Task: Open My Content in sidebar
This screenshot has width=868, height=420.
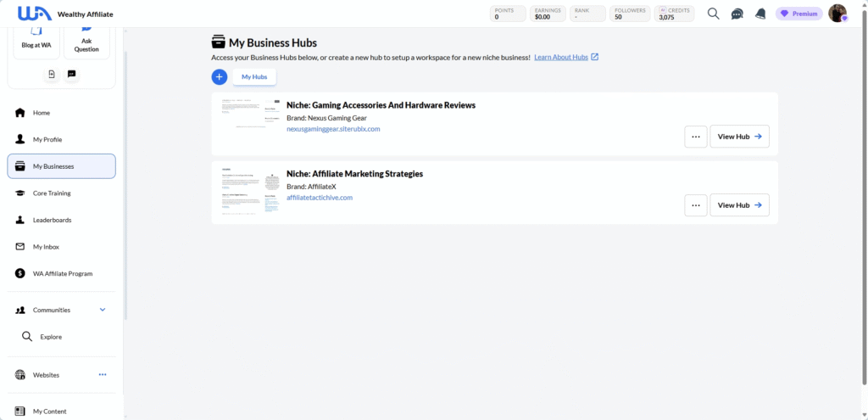Action: click(61, 412)
